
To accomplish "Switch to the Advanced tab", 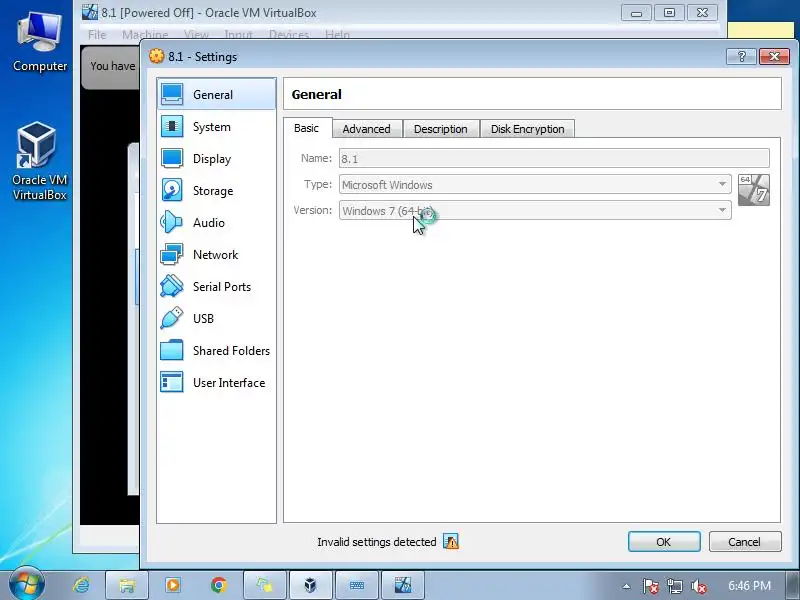I will (x=366, y=129).
